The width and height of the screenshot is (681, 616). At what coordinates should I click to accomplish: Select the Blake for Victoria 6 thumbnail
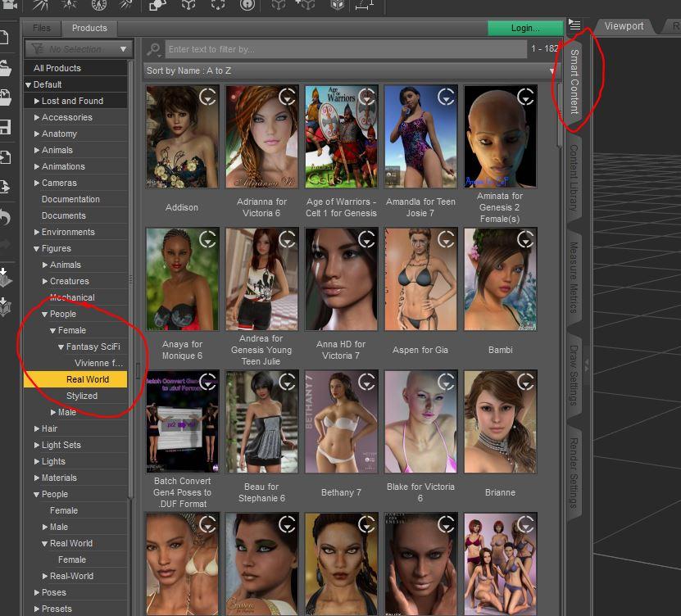(420, 422)
